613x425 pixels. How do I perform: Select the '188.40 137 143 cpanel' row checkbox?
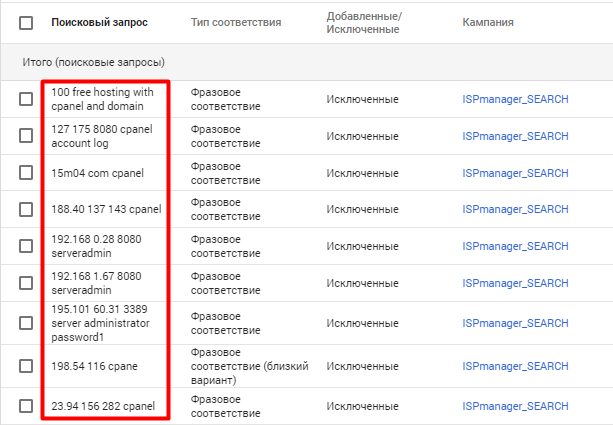pos(26,209)
